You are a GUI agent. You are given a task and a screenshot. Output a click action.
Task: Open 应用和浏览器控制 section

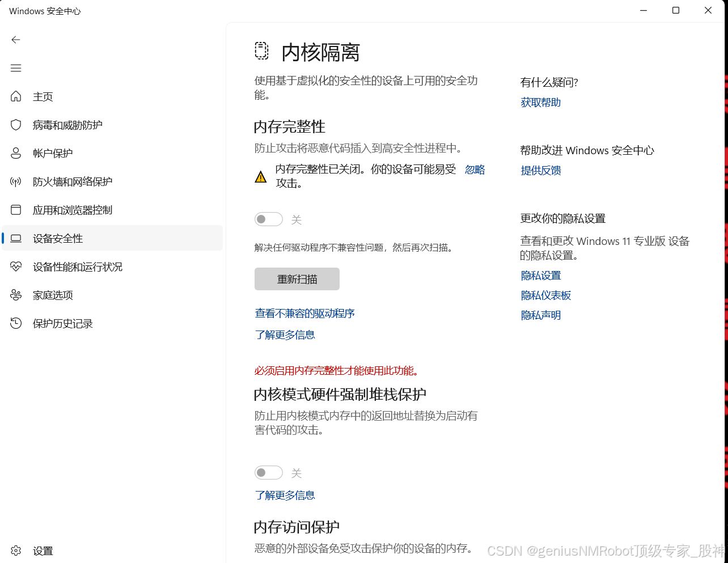pos(112,210)
